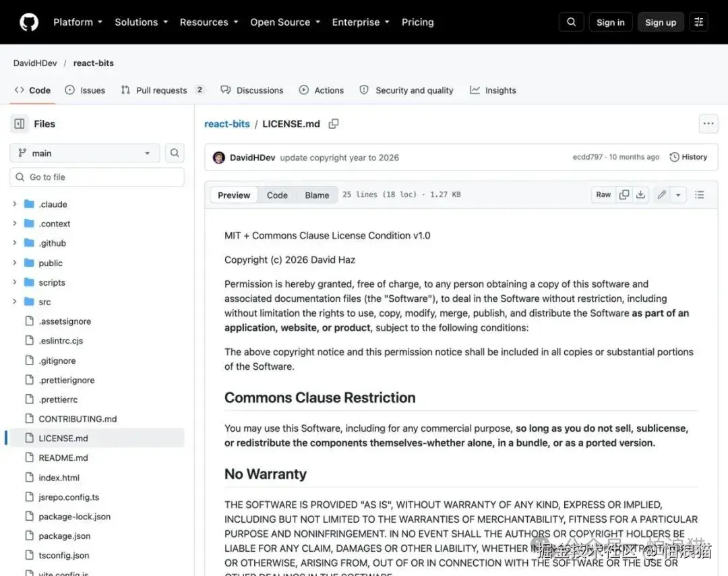The image size is (728, 576).
Task: Switch to the Code view
Action: click(277, 195)
